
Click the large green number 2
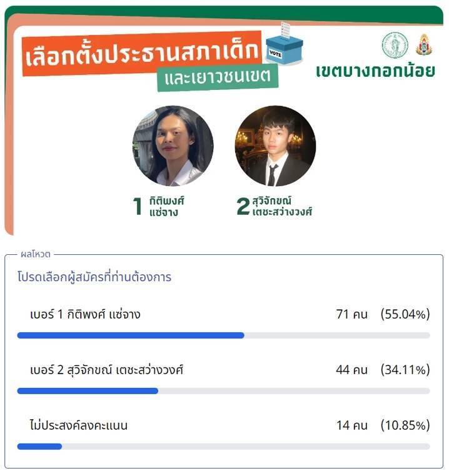243,206
